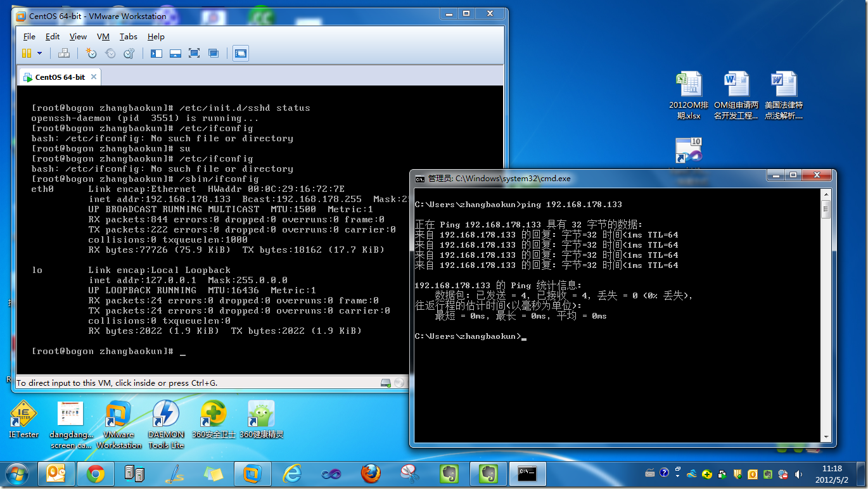
Task: Click the console view toolbar icon
Action: [x=241, y=54]
